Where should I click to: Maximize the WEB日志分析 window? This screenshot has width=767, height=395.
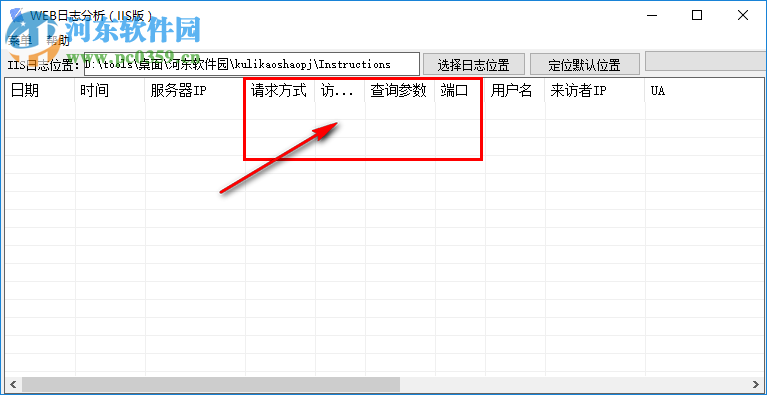(697, 15)
